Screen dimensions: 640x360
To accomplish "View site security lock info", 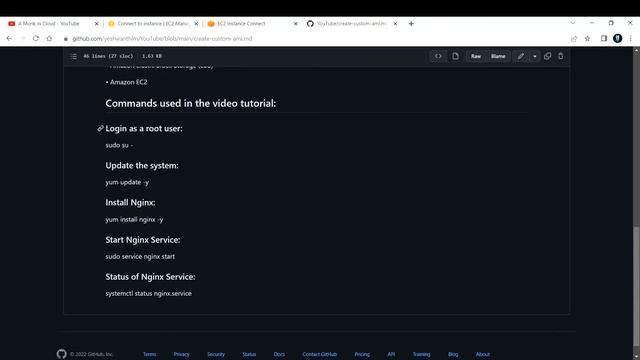I will pos(65,39).
